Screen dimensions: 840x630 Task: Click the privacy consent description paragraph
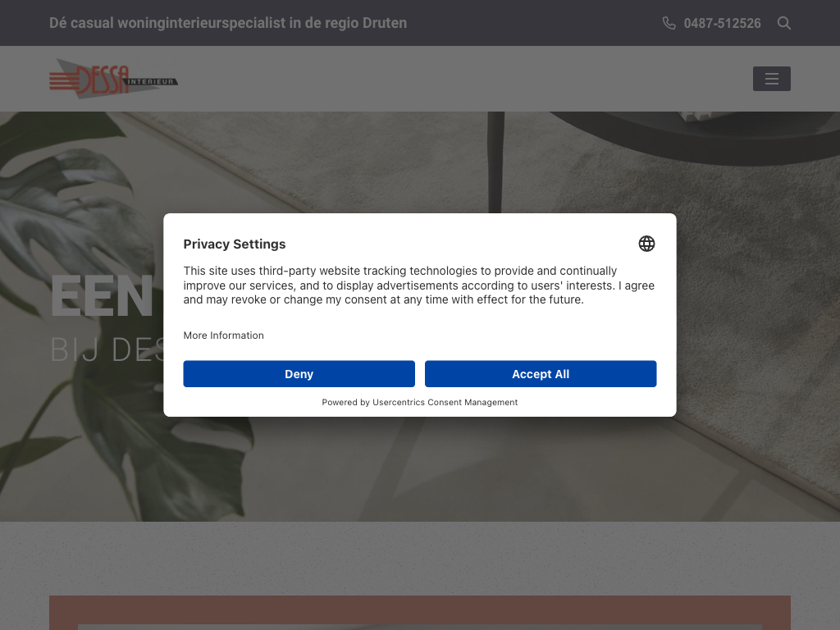coord(419,285)
